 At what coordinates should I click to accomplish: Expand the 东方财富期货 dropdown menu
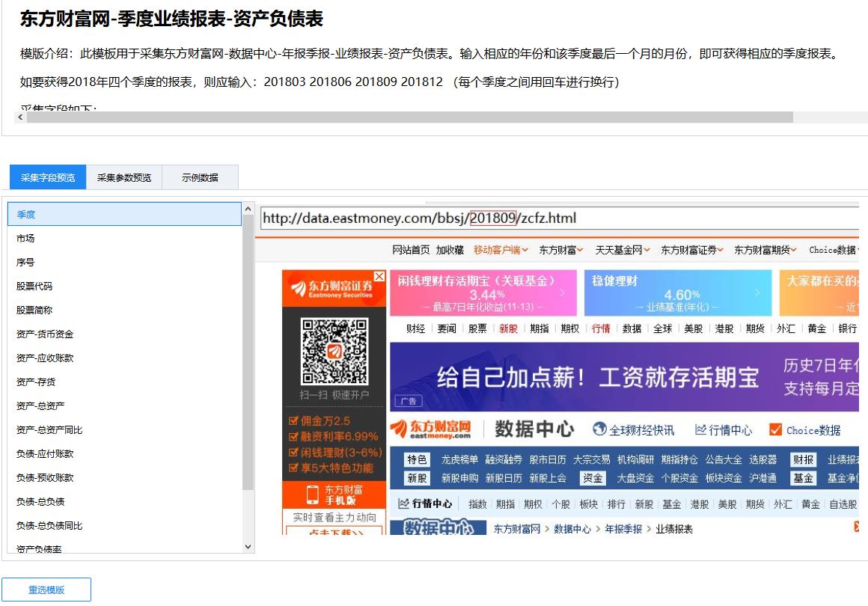[765, 250]
